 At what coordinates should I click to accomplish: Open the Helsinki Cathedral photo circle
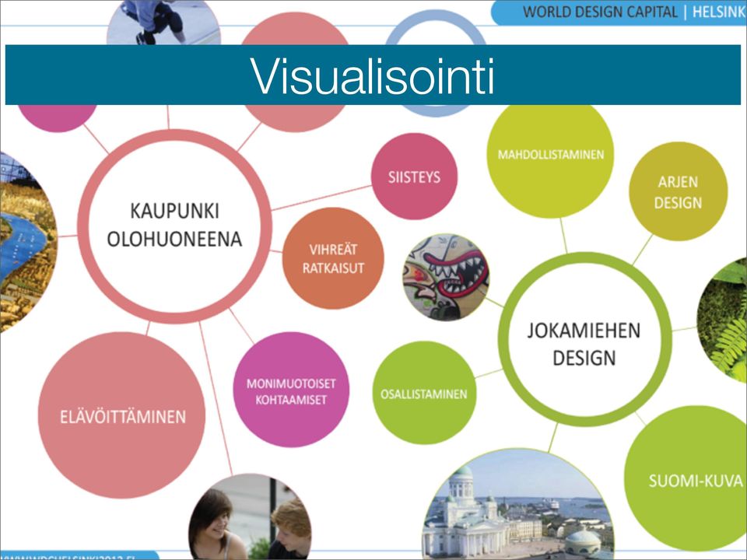pos(518,505)
